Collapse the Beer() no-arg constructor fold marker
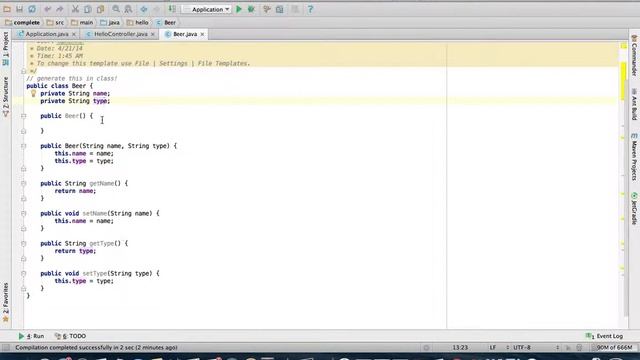This screenshot has width=640, height=360. tap(23, 116)
